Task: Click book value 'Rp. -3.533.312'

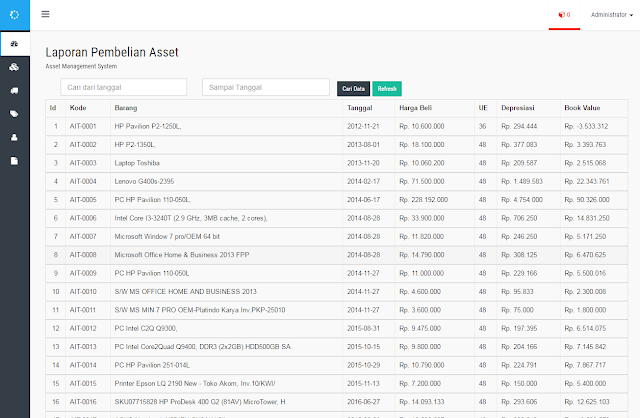Action: 586,127
